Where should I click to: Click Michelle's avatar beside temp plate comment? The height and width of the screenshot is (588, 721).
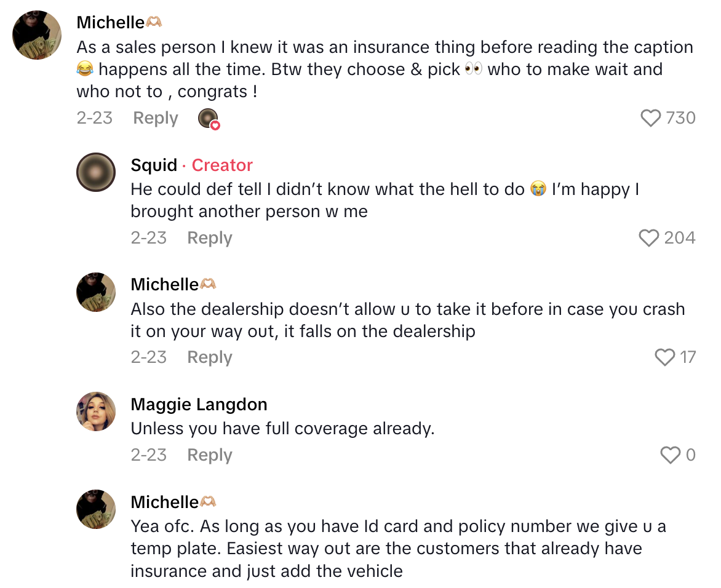[96, 509]
